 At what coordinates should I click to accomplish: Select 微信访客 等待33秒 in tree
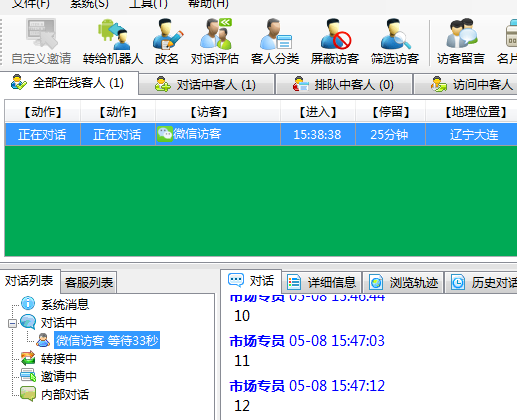pos(107,340)
